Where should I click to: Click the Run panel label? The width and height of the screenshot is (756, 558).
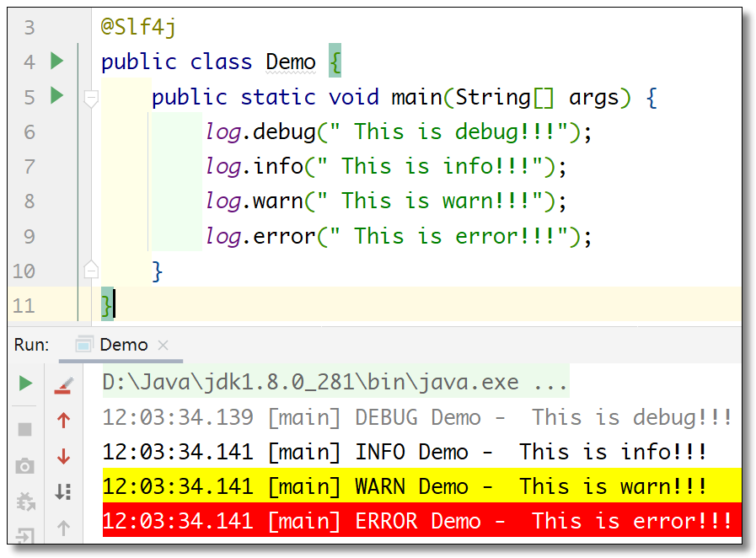coord(31,345)
